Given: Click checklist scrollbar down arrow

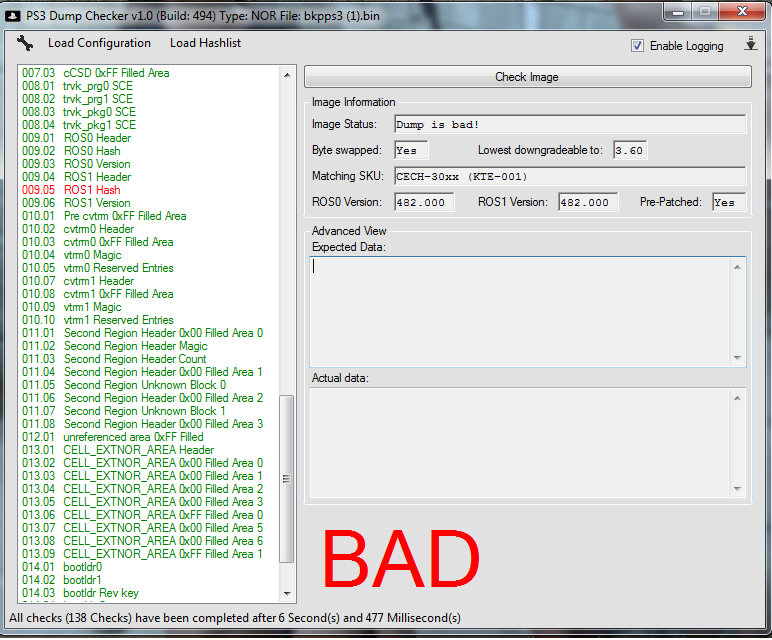Looking at the screenshot, I should [x=287, y=594].
